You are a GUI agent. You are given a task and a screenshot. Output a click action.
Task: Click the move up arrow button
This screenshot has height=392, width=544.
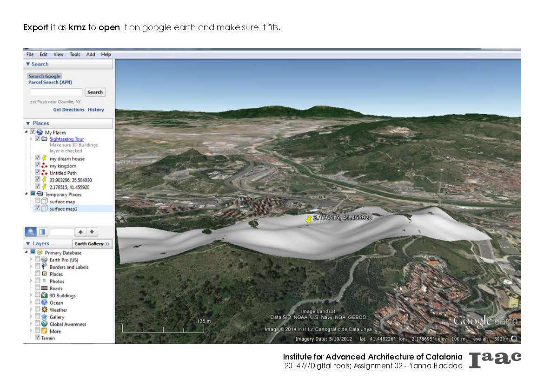pos(80,231)
